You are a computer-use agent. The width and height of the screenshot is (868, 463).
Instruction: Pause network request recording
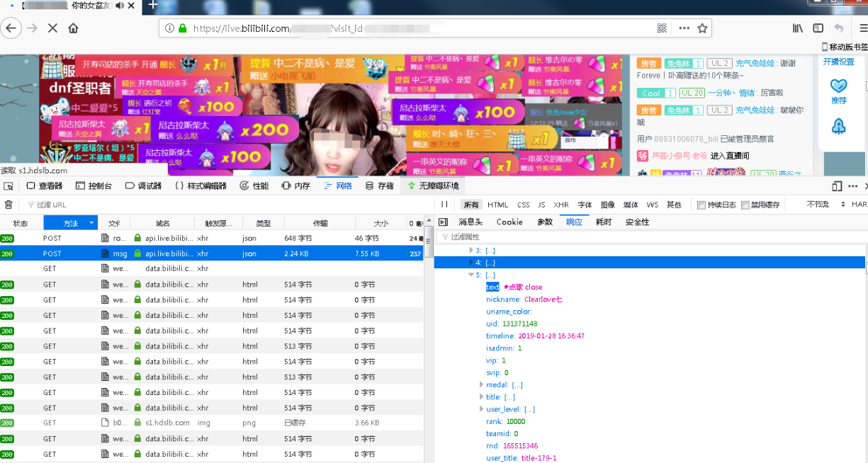point(444,205)
